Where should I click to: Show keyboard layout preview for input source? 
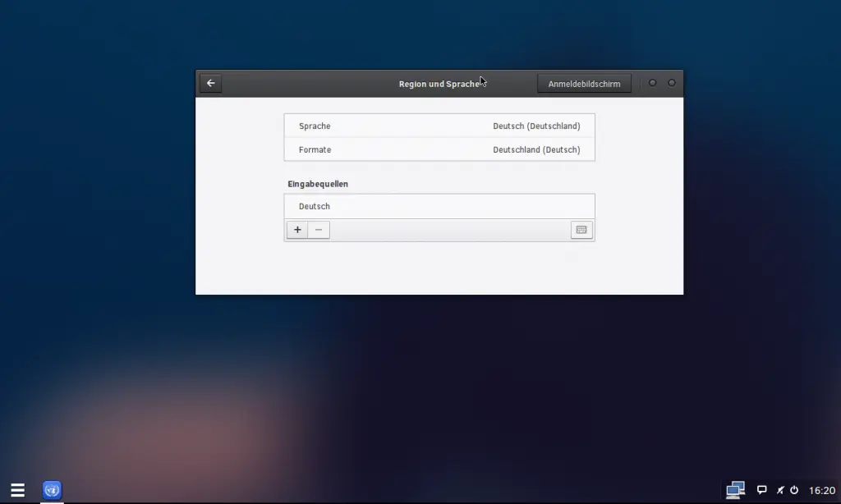(x=581, y=230)
